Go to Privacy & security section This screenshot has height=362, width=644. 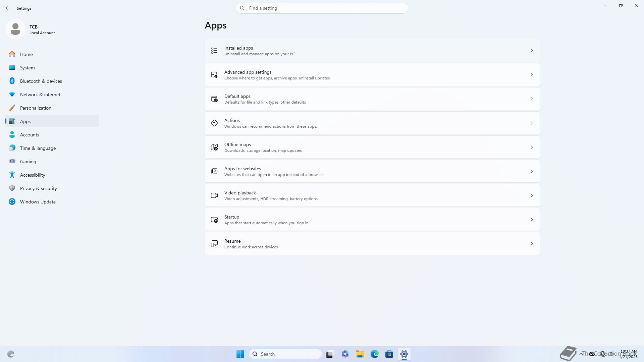click(38, 188)
